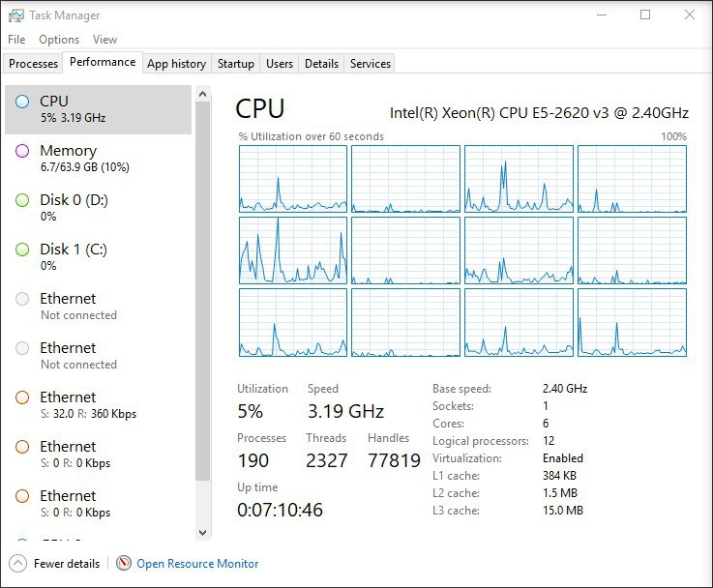
Task: Click the first Not connected Ethernet icon
Action: click(x=22, y=299)
